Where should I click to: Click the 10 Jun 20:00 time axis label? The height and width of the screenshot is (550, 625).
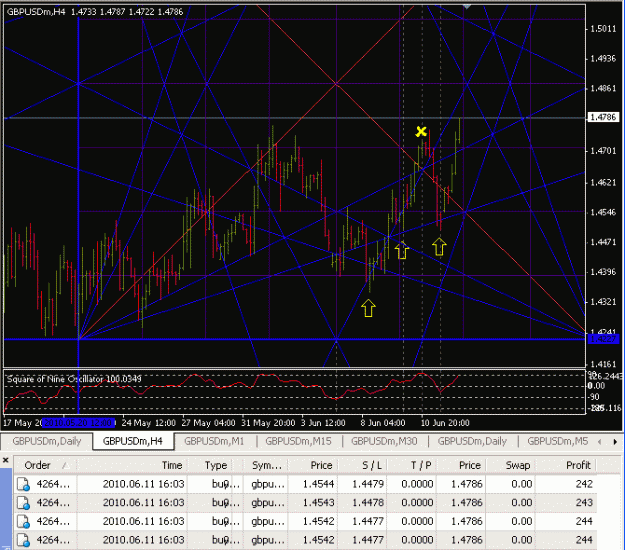click(x=445, y=423)
